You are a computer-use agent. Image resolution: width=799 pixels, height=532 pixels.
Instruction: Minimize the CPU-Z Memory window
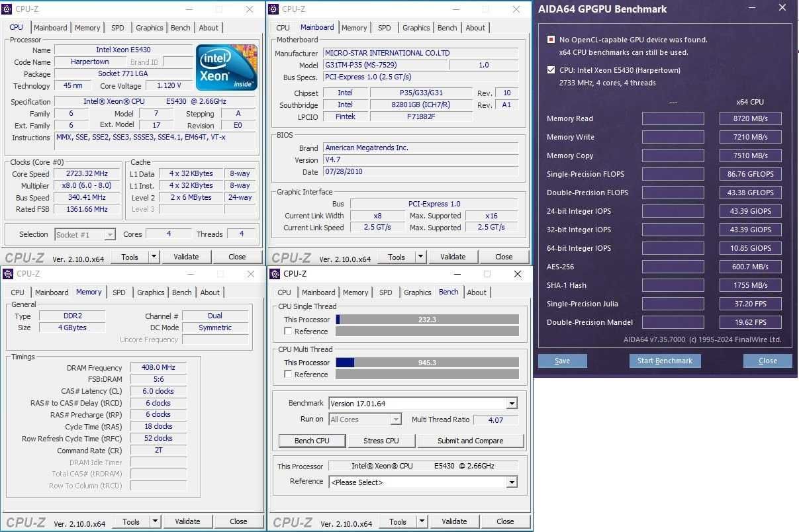click(x=190, y=274)
